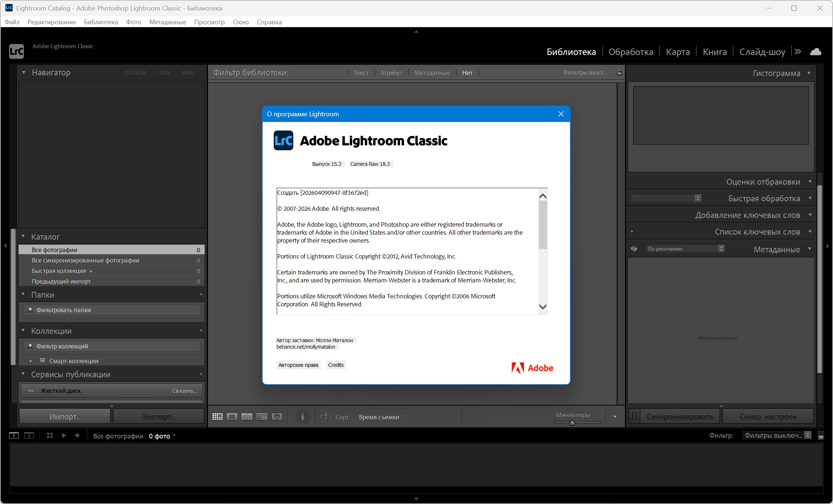The height and width of the screenshot is (504, 833).
Task: Toggle A-Z sort direction icon
Action: [x=326, y=417]
